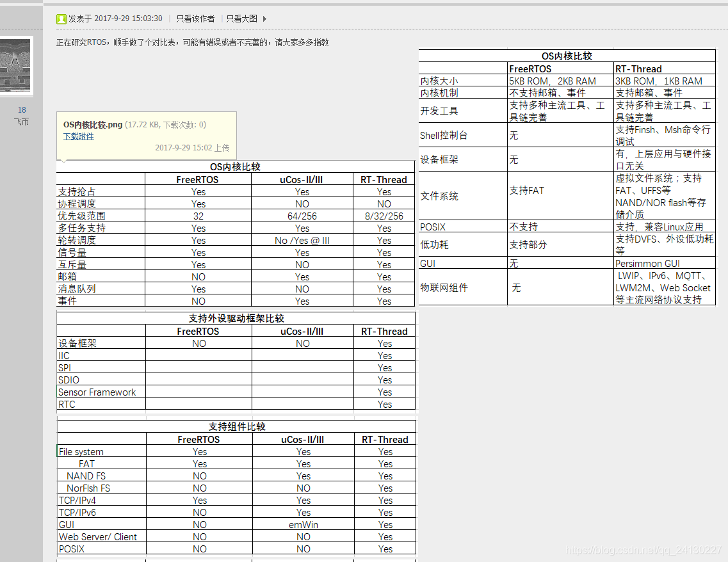Click the green author icon before 发表于
Screen dimensions: 728x562
point(61,19)
